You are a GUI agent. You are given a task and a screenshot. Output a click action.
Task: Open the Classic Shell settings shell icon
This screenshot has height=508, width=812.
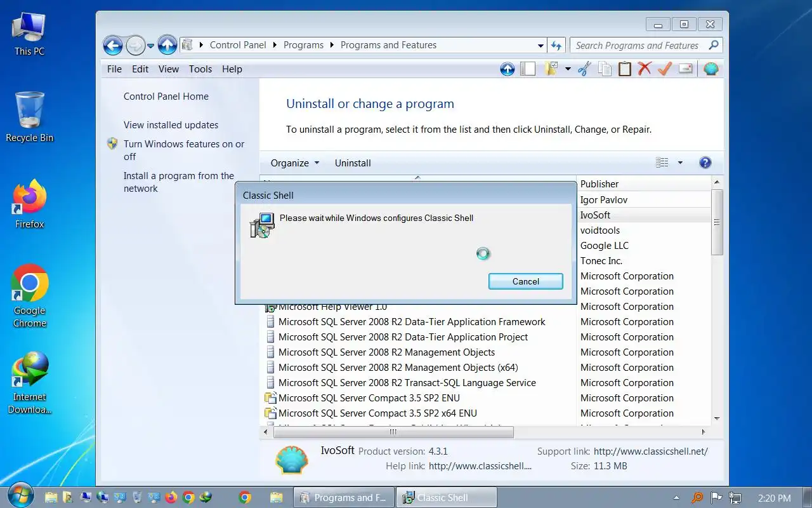[711, 69]
